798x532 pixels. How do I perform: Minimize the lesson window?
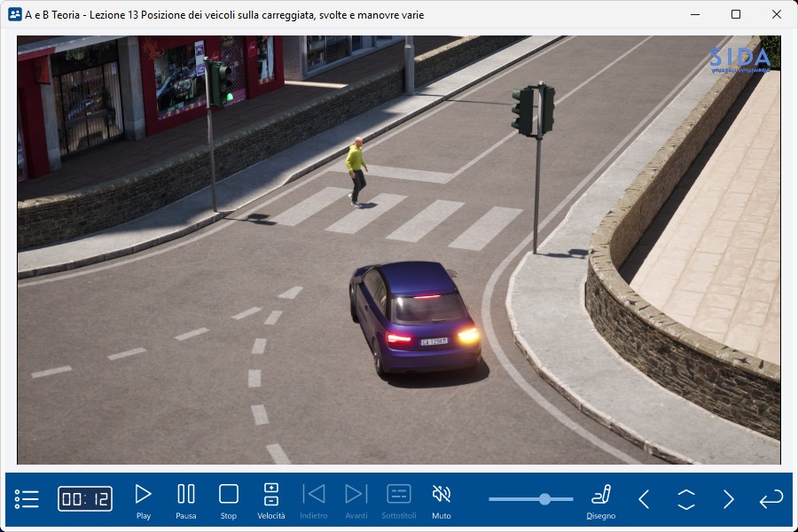695,14
